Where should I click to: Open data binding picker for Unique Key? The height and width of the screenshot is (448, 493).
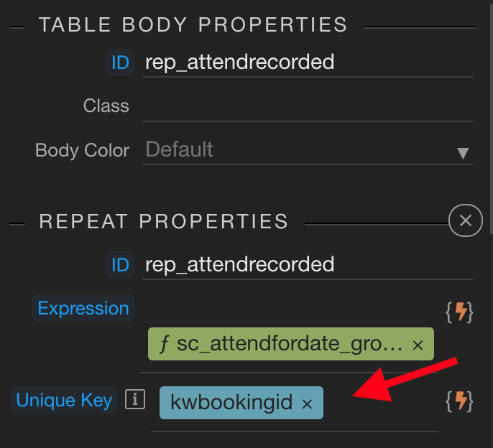pos(459,401)
